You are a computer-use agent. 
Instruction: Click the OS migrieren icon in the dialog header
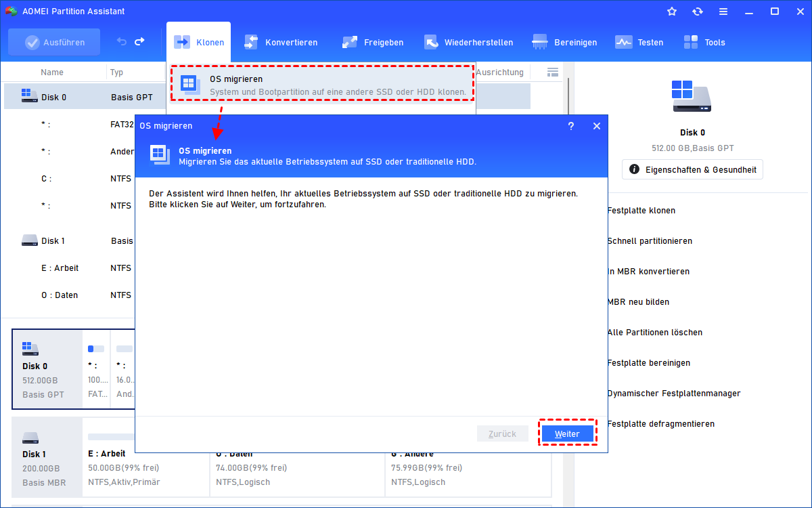[x=160, y=155]
